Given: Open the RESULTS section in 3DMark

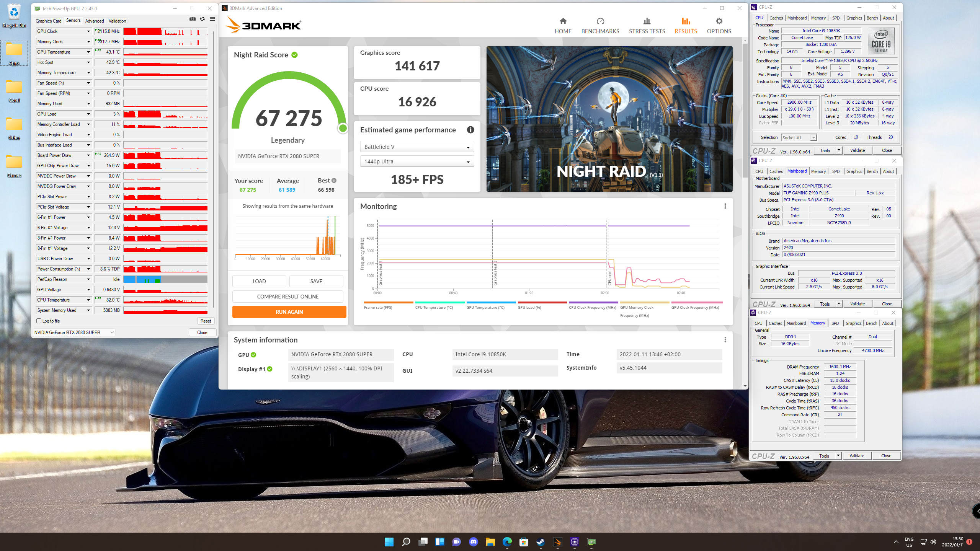Looking at the screenshot, I should click(686, 26).
